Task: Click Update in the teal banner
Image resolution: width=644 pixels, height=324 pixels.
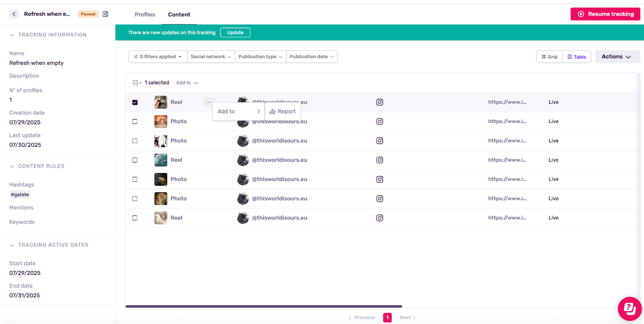Action: (x=235, y=33)
